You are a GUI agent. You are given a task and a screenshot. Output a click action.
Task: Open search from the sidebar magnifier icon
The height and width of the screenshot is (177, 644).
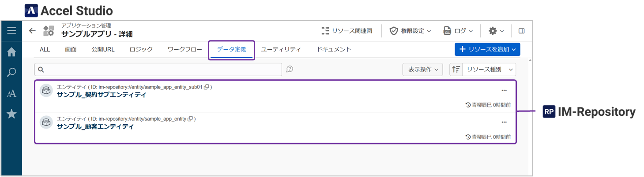(x=11, y=73)
